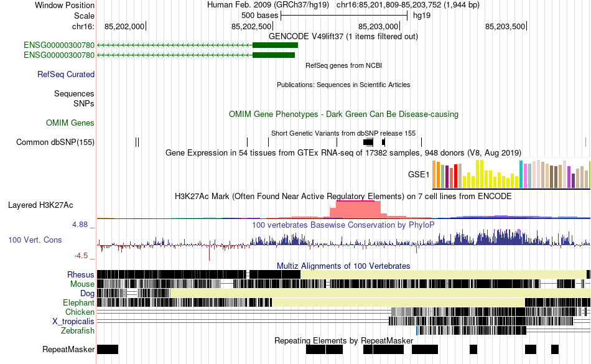Click the Rhesus species label
Image resolution: width=591 pixels, height=364 pixels.
tap(81, 274)
